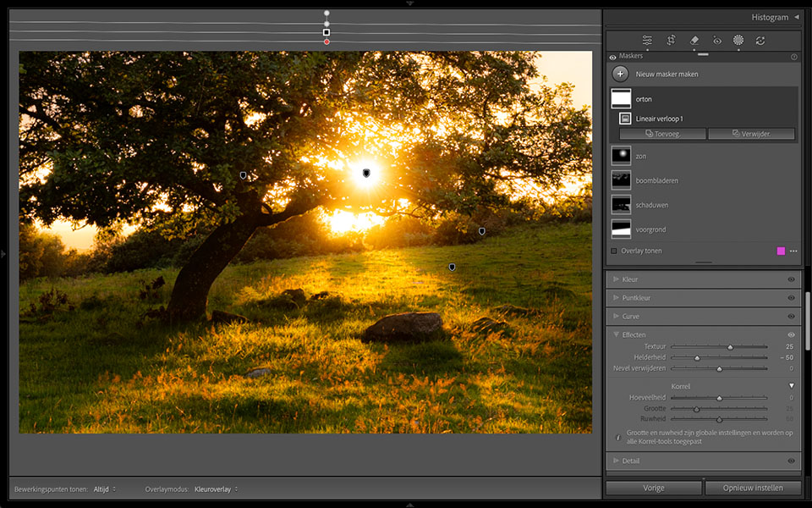
Task: Click the voorgrond mask thumbnail
Action: click(x=621, y=229)
